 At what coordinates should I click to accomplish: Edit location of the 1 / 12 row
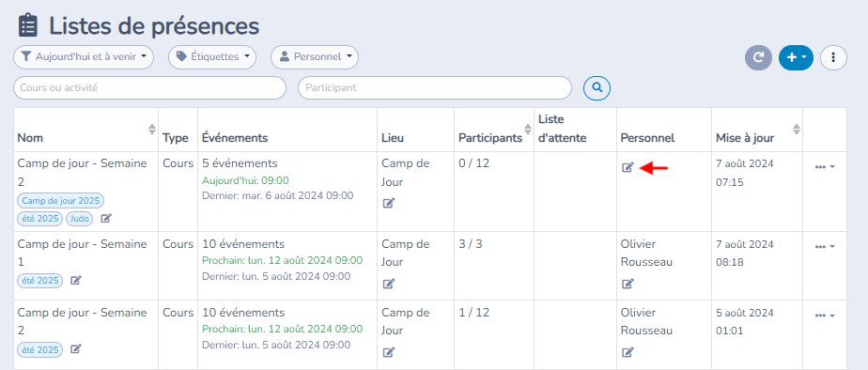coord(389,352)
